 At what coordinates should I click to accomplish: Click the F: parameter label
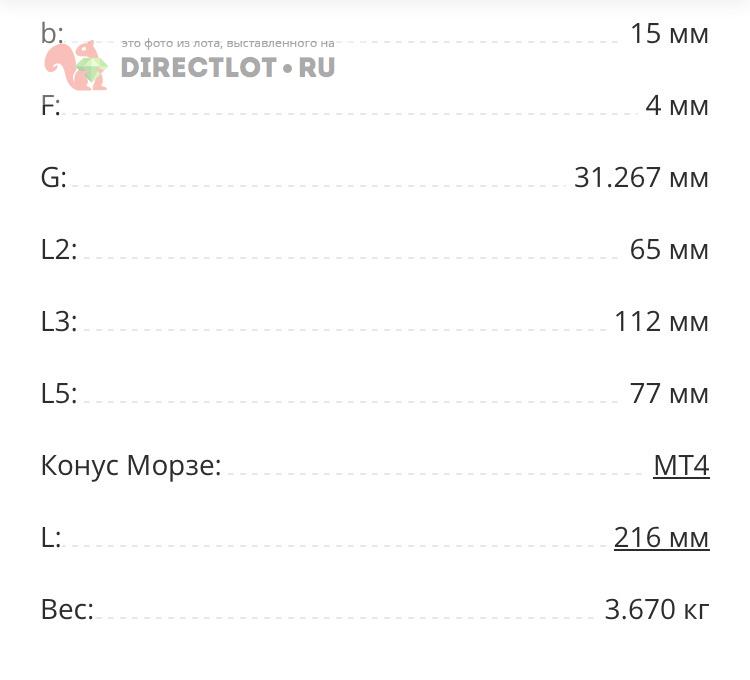[x=51, y=105]
